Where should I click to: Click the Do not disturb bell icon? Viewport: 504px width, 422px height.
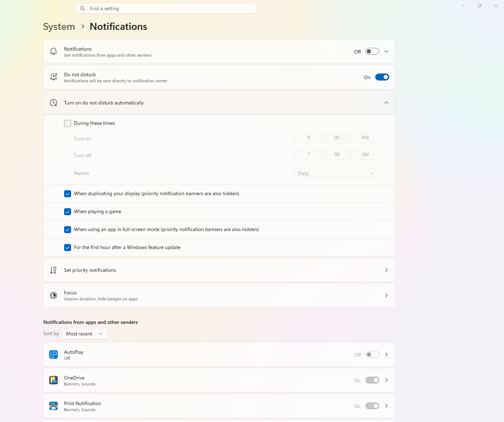pyautogui.click(x=53, y=77)
